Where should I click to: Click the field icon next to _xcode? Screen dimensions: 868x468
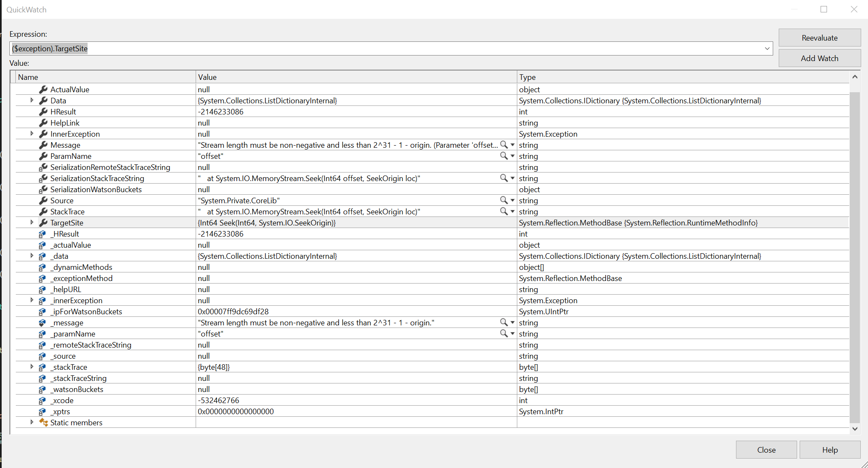click(x=41, y=400)
